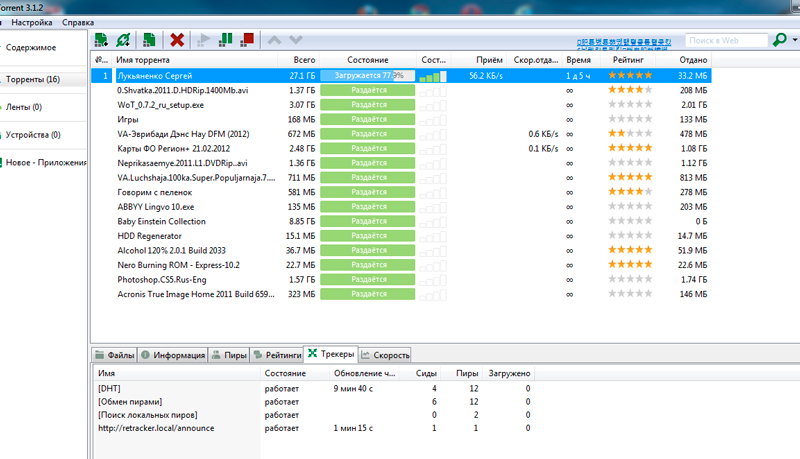Screen dimensions: 800x459
Task: Switch to the Файлы tab
Action: (x=114, y=355)
